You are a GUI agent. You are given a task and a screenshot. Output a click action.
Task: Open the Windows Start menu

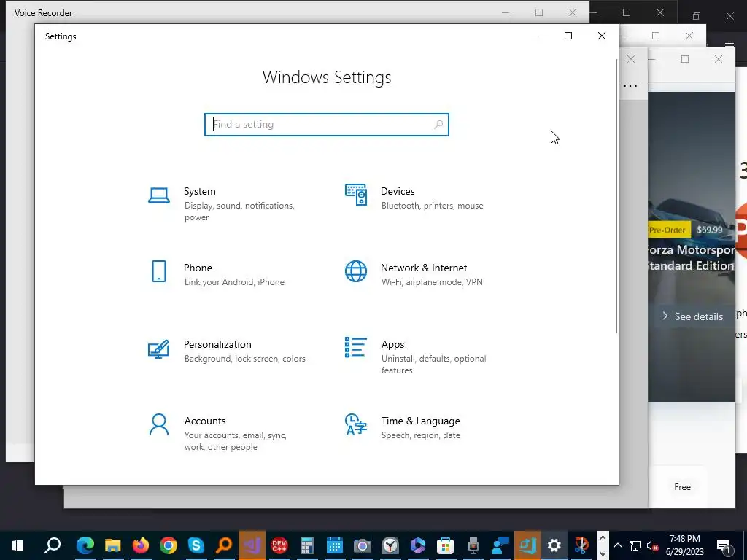(18, 545)
